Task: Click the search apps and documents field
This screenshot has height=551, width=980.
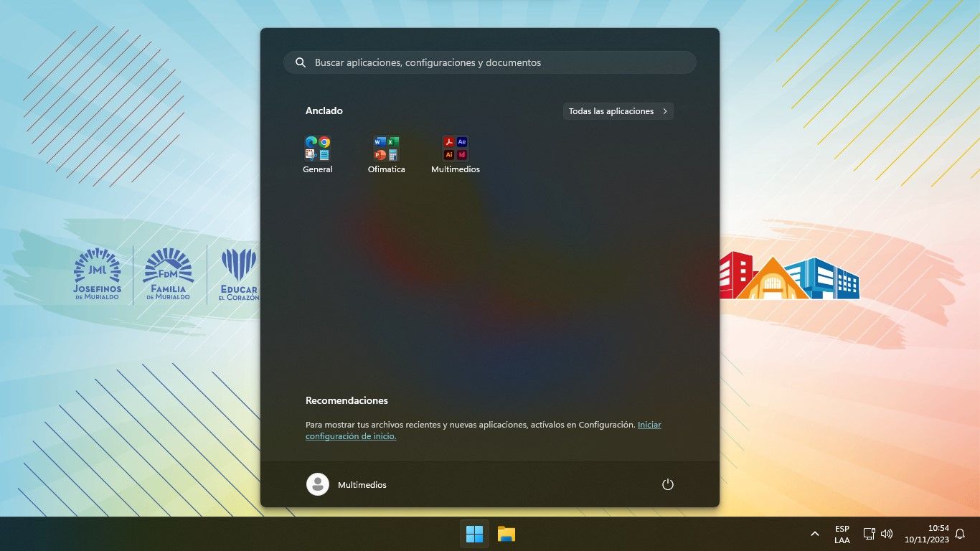Action: coord(490,62)
